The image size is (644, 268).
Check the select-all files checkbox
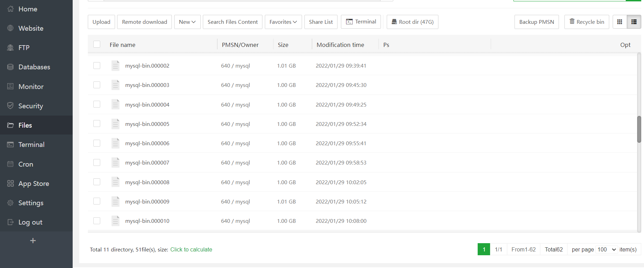[x=97, y=44]
